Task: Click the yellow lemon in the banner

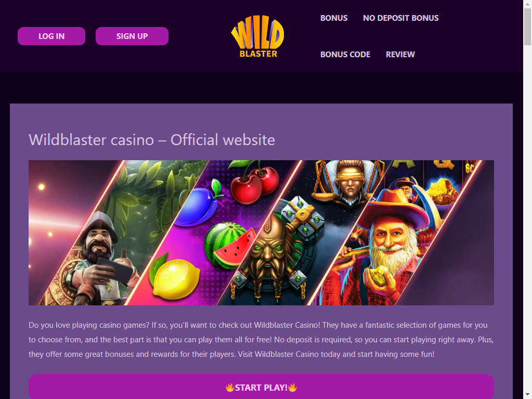Action: tap(176, 278)
